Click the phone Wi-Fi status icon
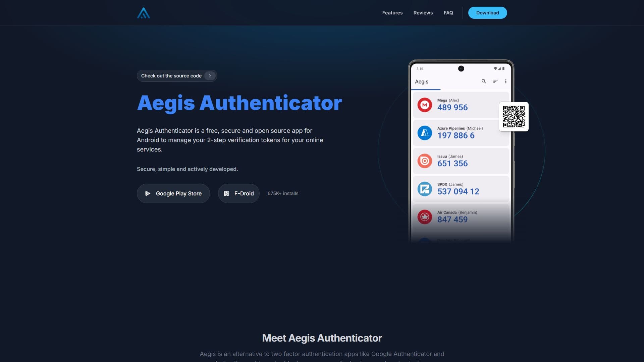Viewport: 644px width, 362px height. coord(495,69)
